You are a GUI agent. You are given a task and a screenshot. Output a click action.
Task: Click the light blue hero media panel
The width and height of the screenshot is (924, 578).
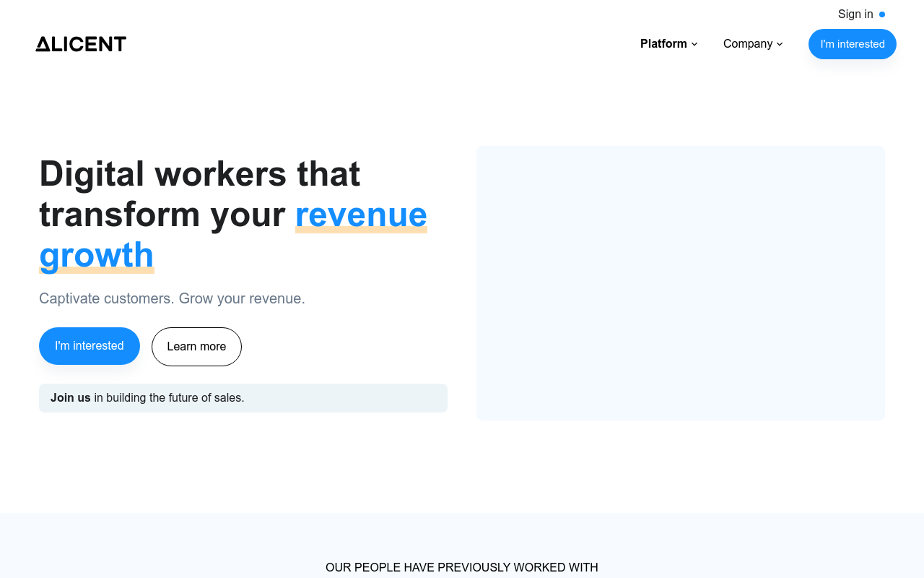[681, 283]
